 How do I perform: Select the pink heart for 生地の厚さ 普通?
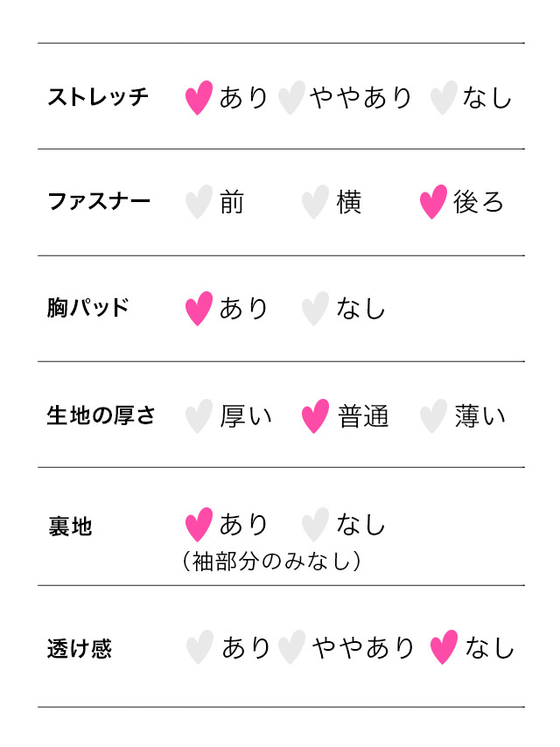(315, 416)
